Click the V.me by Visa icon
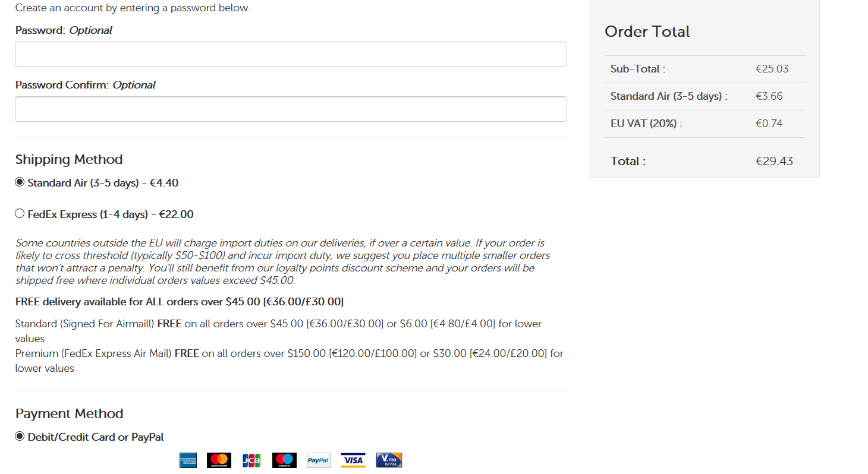This screenshot has width=868, height=474. pos(389,460)
